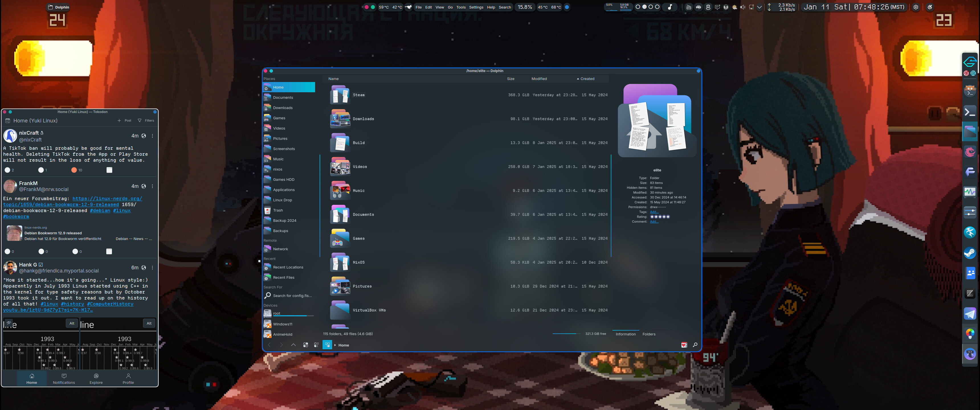Switch to the Folders panel tab
The image size is (980, 410).
pyautogui.click(x=649, y=334)
